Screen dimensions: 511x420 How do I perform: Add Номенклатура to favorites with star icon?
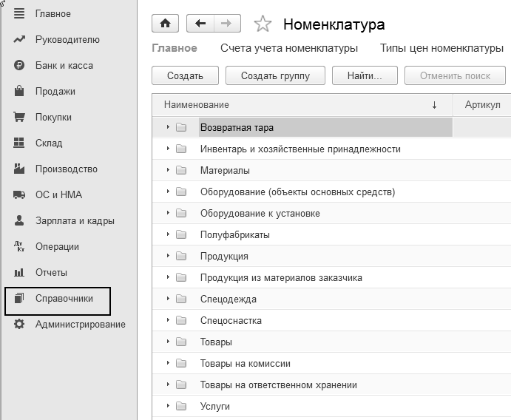(x=263, y=25)
